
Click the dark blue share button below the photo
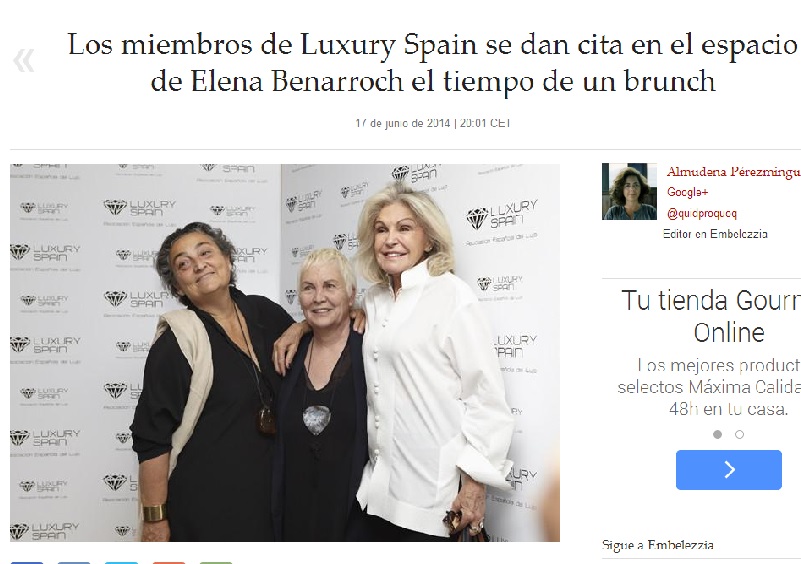point(27,562)
